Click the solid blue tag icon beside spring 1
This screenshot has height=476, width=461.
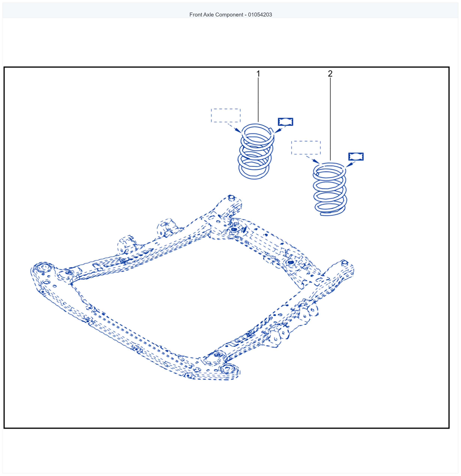coord(285,122)
